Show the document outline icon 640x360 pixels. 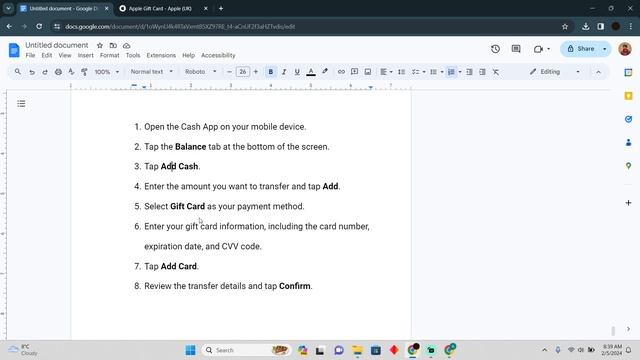click(21, 104)
